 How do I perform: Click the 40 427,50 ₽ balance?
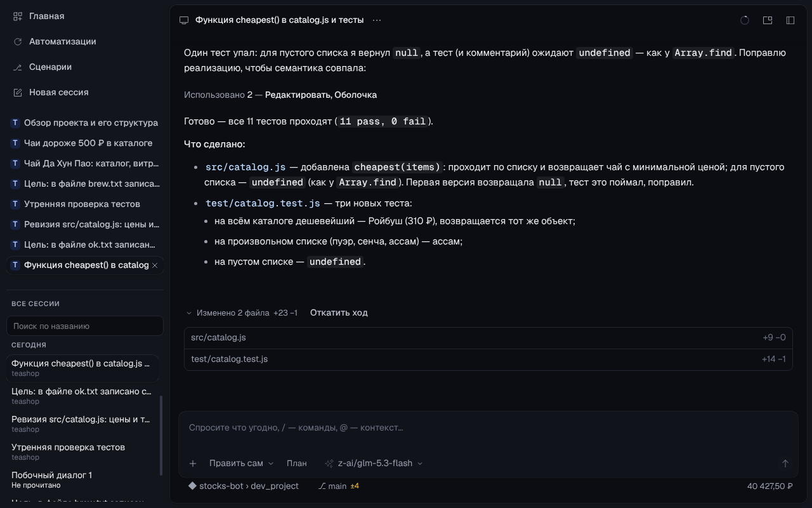click(x=770, y=486)
